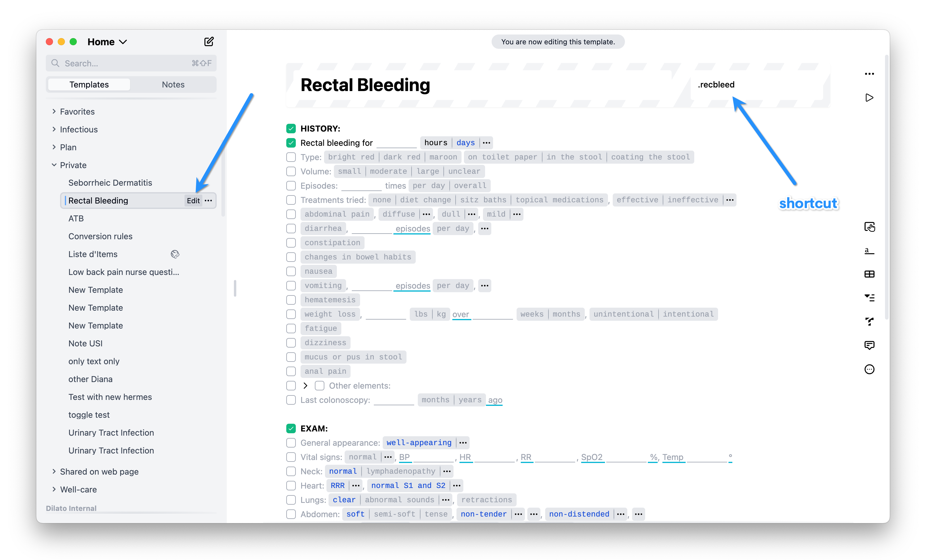Select the Templates tab
Image resolution: width=935 pixels, height=560 pixels.
tap(89, 85)
